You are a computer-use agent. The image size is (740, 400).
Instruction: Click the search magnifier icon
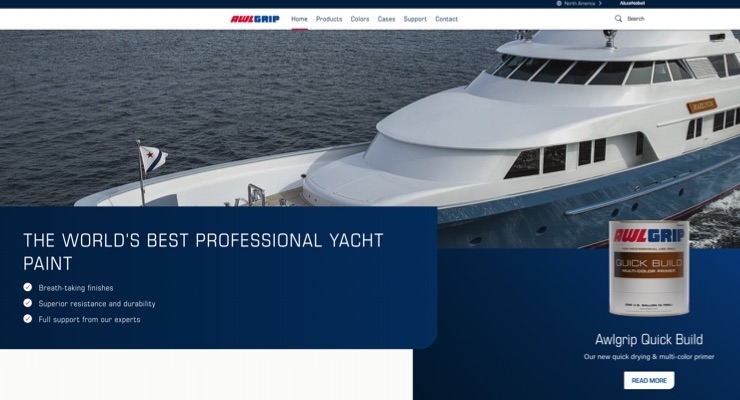(x=618, y=18)
